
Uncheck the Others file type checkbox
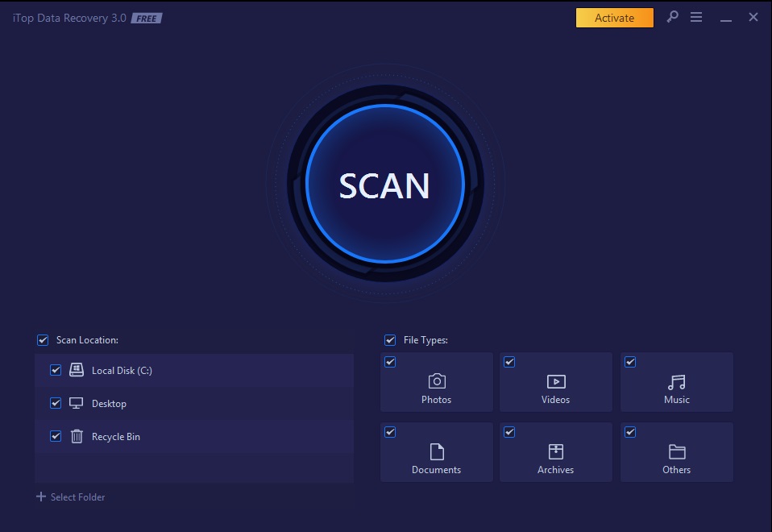tap(630, 432)
